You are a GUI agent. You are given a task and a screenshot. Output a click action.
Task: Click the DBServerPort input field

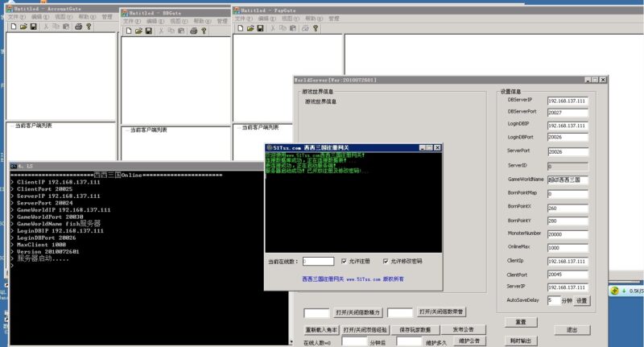(x=567, y=113)
